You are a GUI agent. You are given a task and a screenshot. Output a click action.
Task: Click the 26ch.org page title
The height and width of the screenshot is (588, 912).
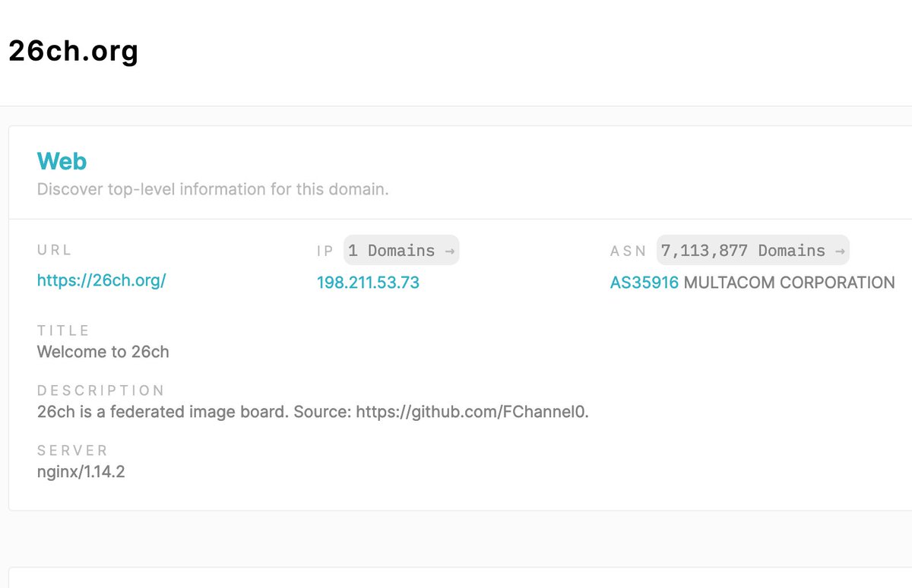pos(74,51)
